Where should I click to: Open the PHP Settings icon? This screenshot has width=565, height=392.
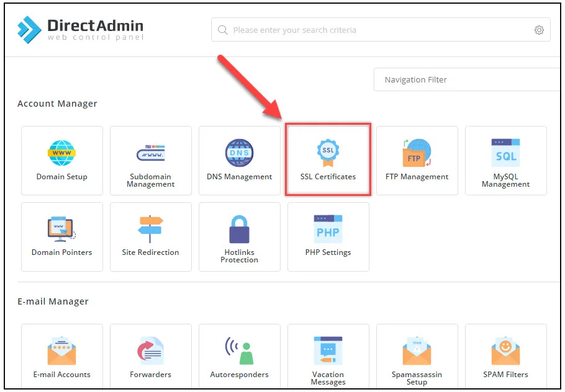point(328,229)
